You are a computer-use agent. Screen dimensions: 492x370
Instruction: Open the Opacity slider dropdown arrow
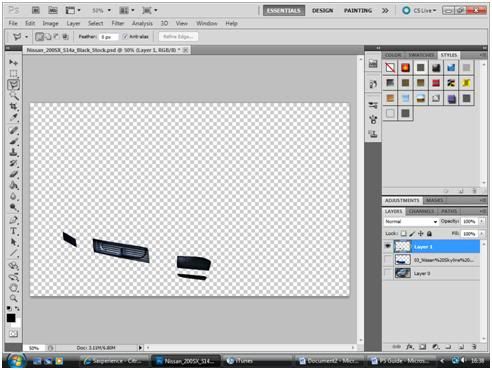pyautogui.click(x=481, y=221)
